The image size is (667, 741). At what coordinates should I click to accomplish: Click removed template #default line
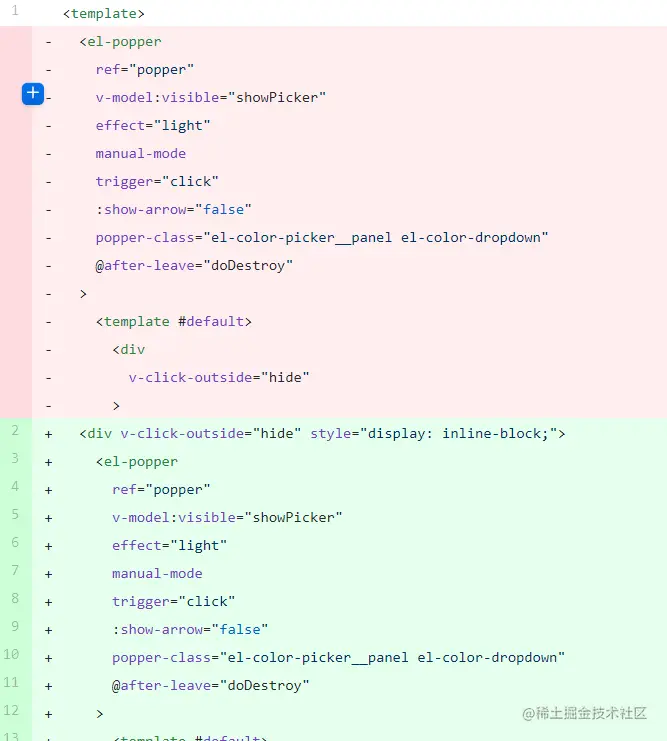click(x=174, y=322)
